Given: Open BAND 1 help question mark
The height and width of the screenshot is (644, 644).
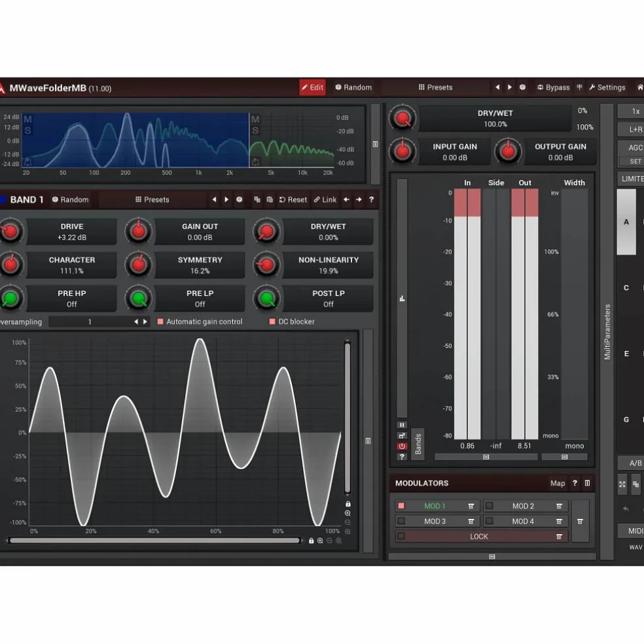Looking at the screenshot, I should (371, 200).
